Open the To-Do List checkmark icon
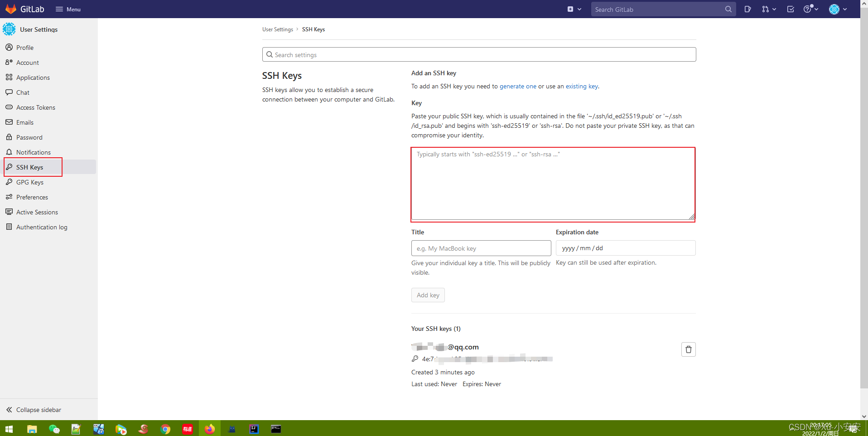The height and width of the screenshot is (436, 868). (x=791, y=9)
